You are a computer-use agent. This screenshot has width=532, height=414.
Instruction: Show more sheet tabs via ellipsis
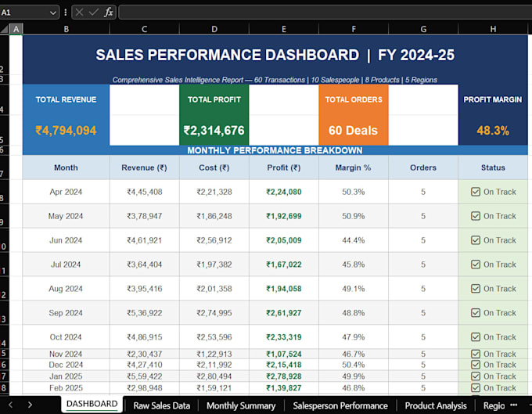(x=514, y=405)
